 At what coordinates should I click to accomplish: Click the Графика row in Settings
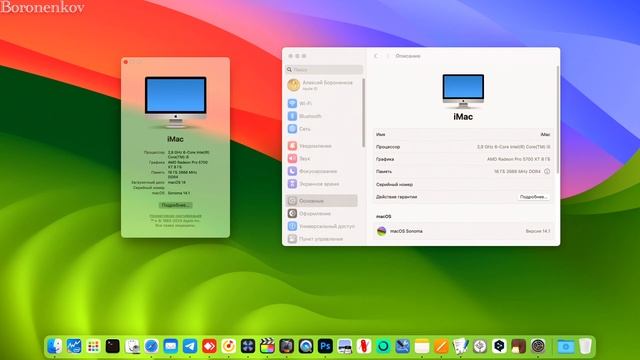pos(463,159)
